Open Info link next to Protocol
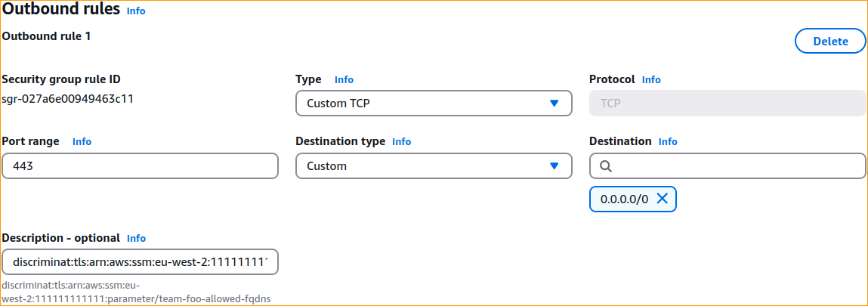This screenshot has width=868, height=306. pos(651,79)
